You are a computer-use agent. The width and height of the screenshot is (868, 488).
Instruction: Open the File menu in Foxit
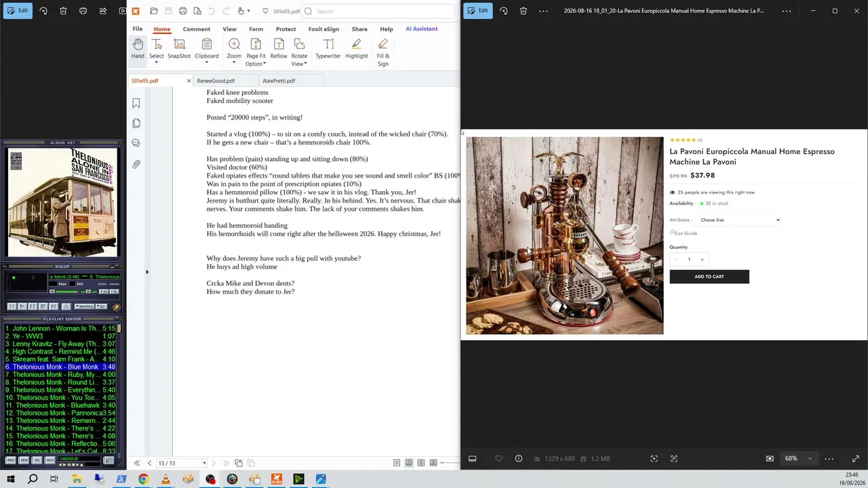click(138, 29)
